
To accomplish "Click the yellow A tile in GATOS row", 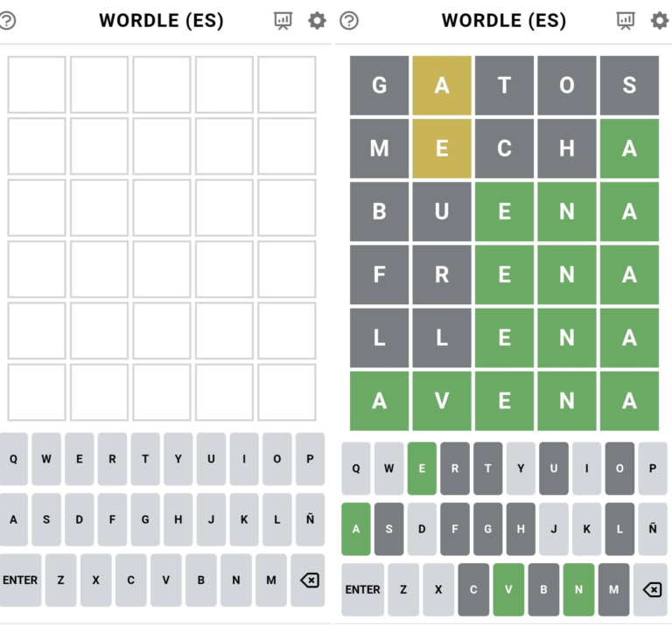I will (x=442, y=86).
